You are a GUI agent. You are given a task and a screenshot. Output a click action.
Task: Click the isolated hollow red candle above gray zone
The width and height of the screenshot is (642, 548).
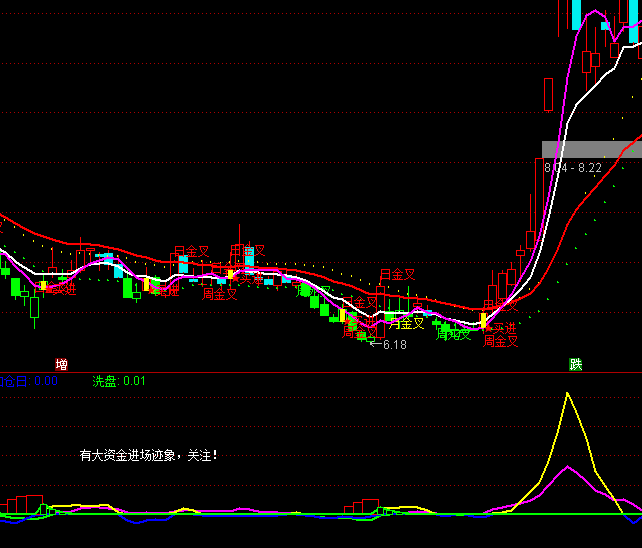pyautogui.click(x=548, y=95)
